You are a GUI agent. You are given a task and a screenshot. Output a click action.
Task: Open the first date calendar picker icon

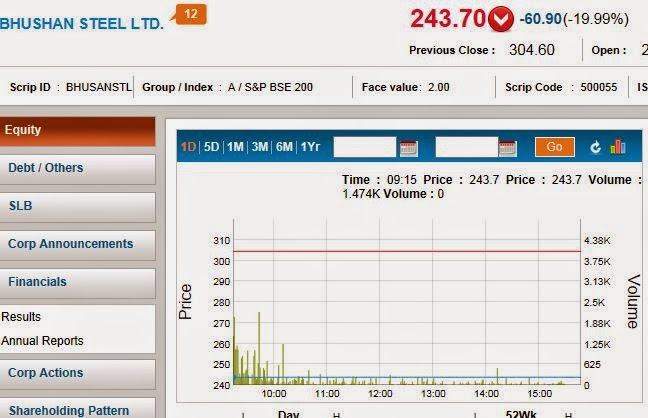(x=408, y=148)
